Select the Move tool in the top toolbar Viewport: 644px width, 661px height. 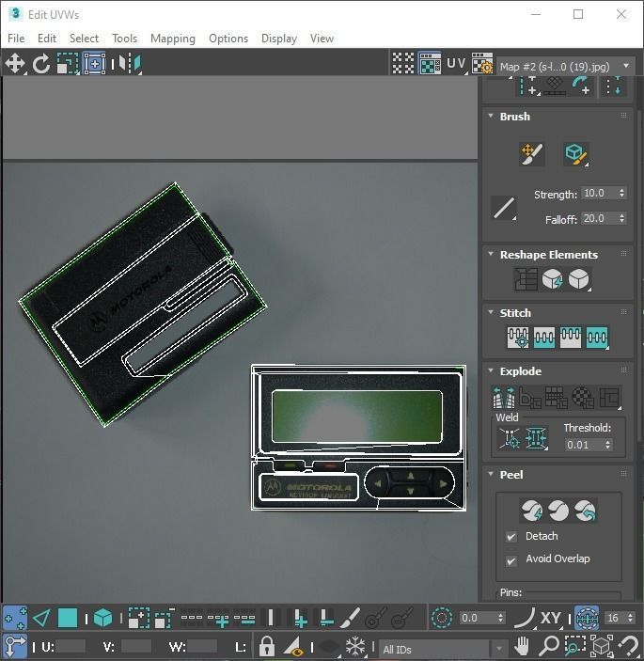[x=15, y=64]
